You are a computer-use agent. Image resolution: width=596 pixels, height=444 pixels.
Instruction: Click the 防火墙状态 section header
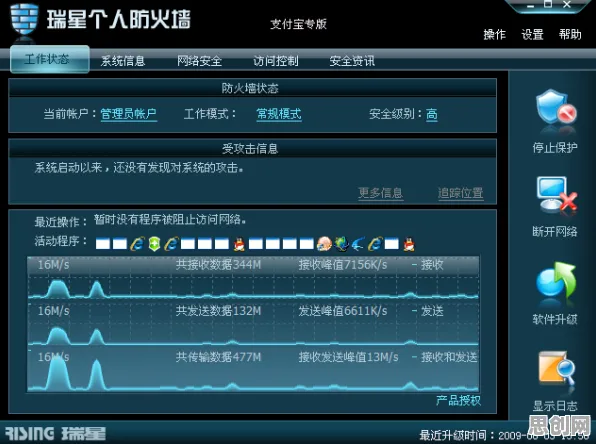pos(252,88)
